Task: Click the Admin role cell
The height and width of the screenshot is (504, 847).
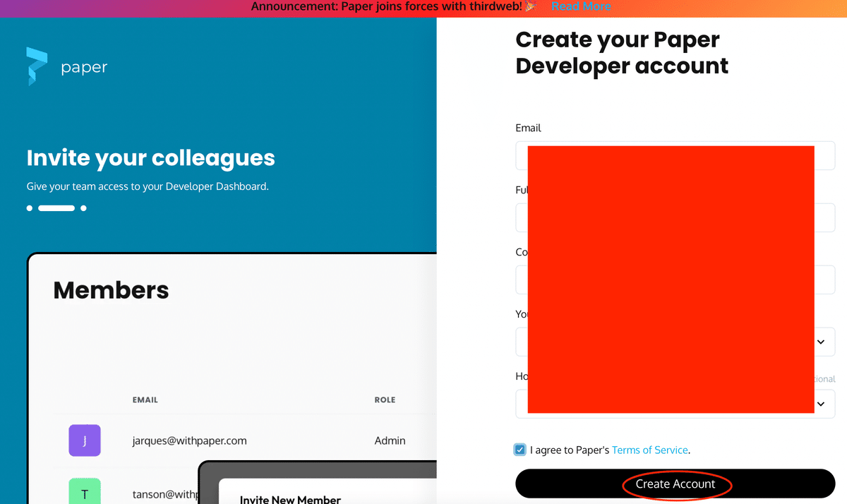Action: point(390,440)
